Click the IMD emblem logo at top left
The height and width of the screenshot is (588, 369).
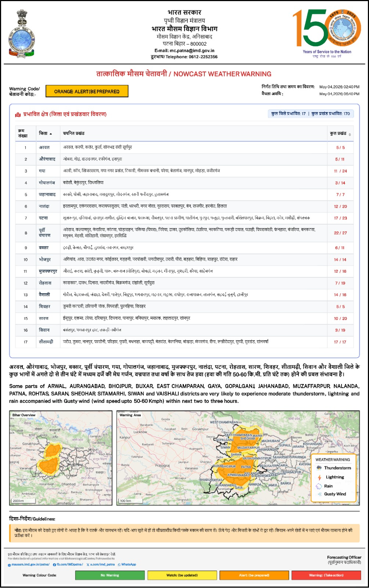[22, 34]
